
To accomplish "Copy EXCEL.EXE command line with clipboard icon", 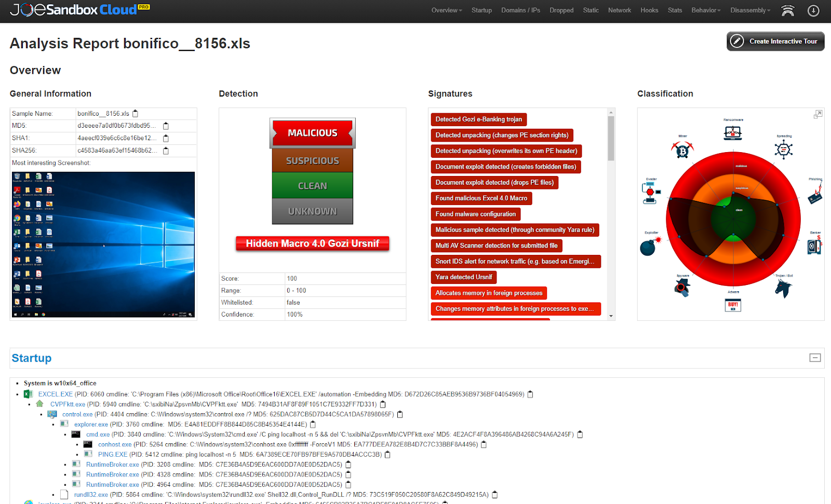I will point(529,394).
